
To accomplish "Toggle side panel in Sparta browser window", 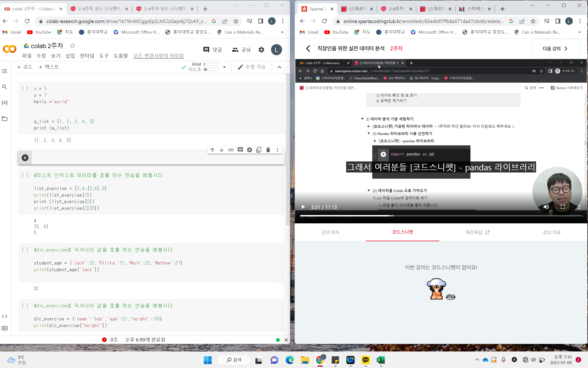I will 558,21.
